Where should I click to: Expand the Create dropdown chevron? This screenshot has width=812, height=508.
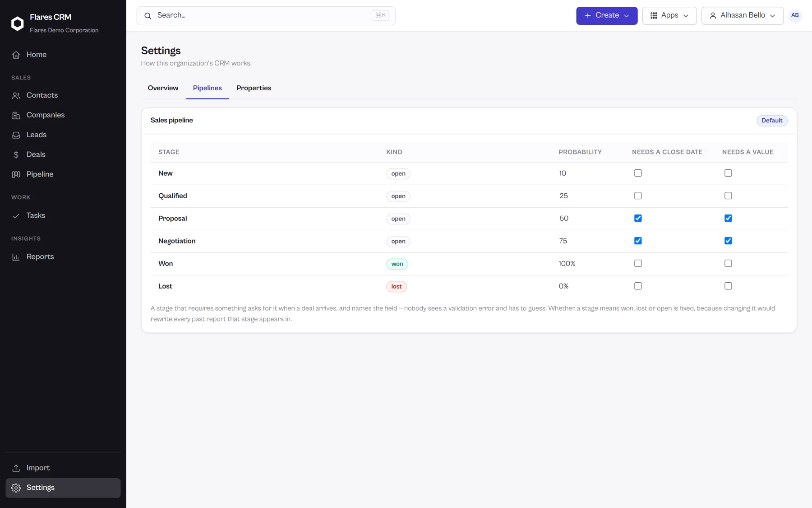click(627, 16)
